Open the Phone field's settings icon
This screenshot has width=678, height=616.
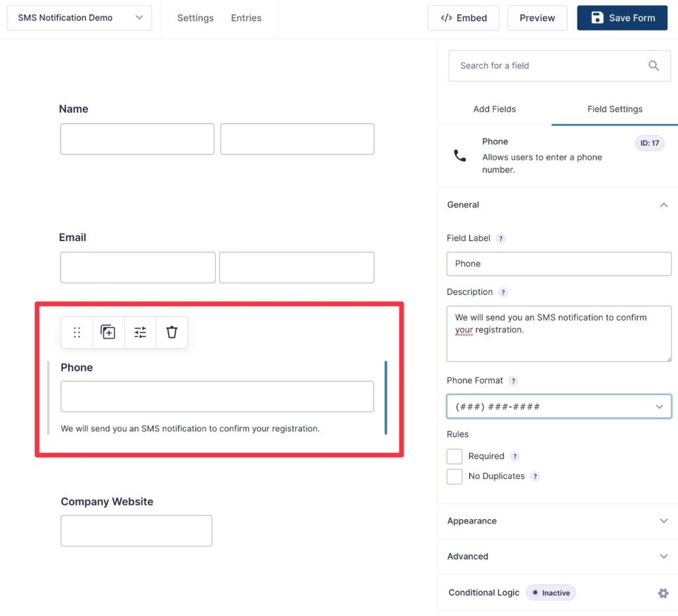click(140, 332)
